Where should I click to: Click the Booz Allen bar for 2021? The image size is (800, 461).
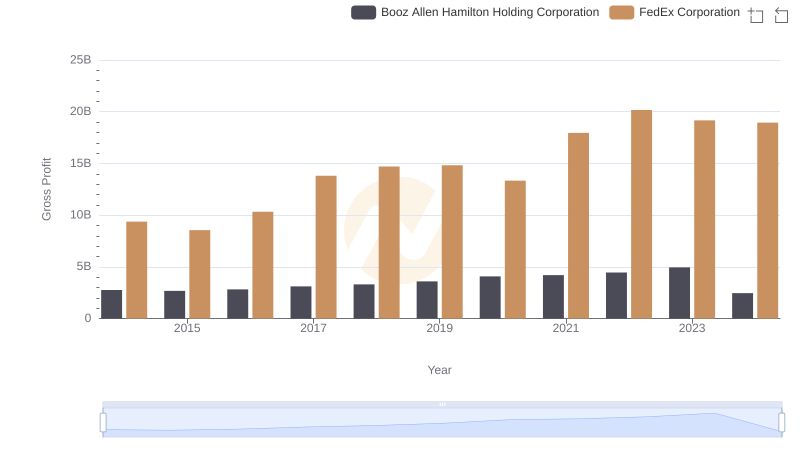[x=553, y=297]
